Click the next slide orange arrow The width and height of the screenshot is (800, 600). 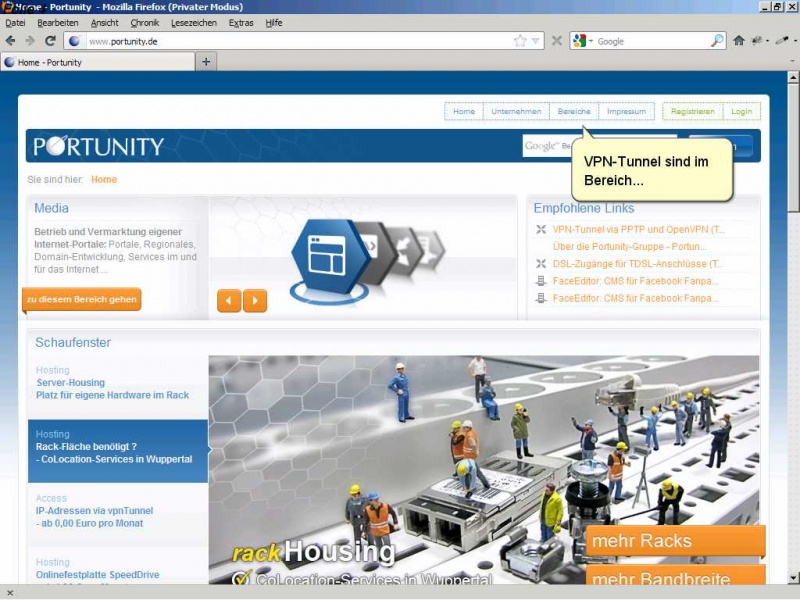255,301
